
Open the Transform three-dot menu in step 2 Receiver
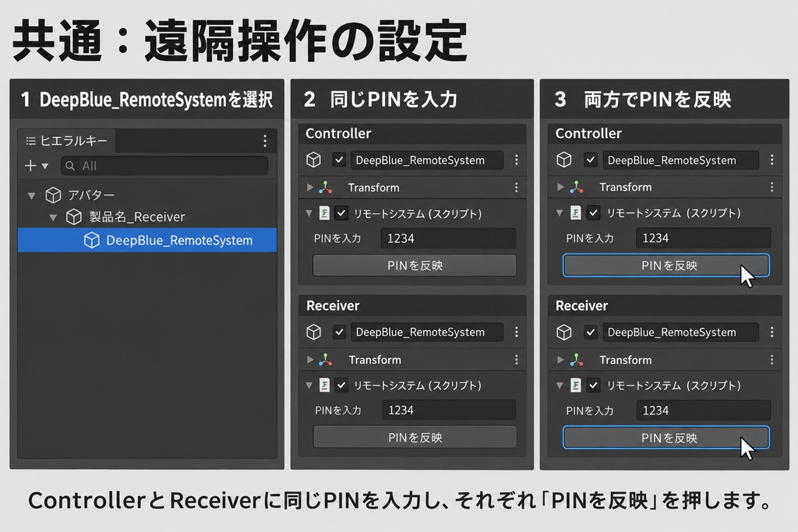(516, 360)
